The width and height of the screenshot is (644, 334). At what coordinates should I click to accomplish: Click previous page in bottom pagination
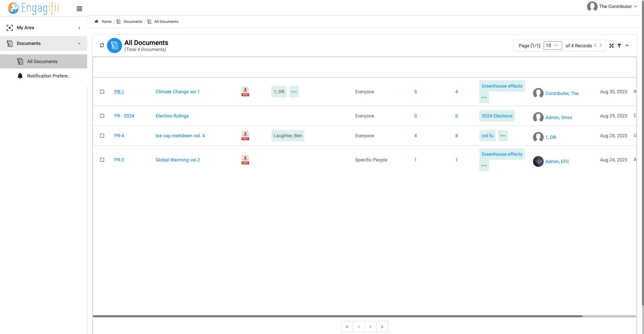[359, 327]
